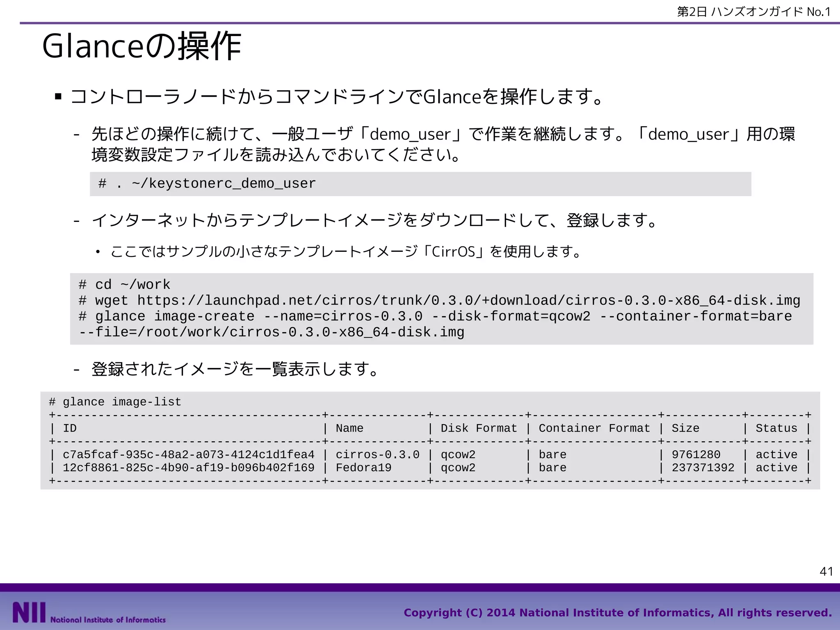Click the ID column header
Image resolution: width=840 pixels, height=630 pixels.
coord(70,428)
